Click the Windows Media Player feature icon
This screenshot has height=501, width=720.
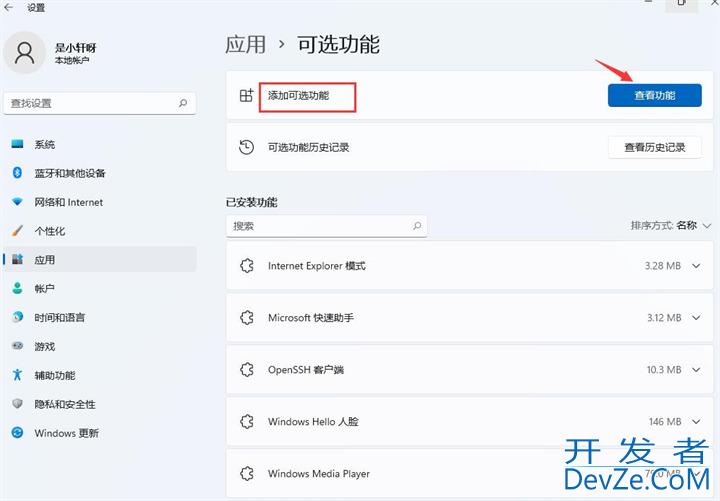click(x=247, y=473)
